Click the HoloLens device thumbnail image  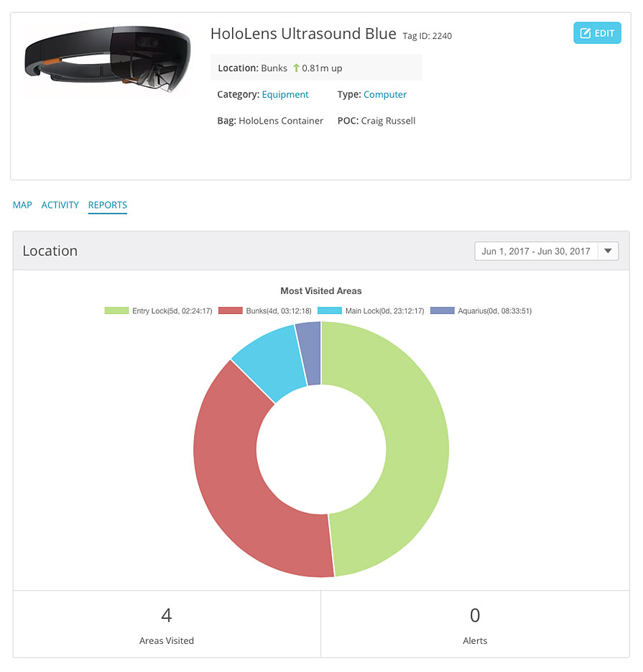click(108, 59)
